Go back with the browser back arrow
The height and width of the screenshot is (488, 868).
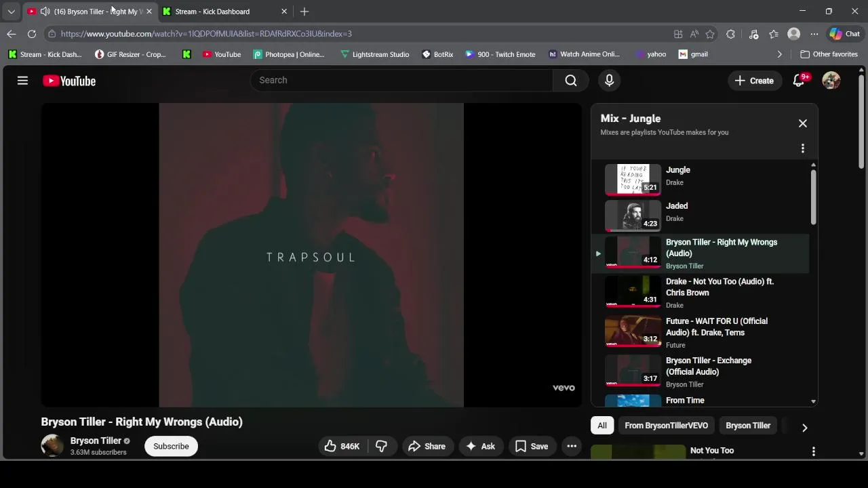click(x=12, y=33)
